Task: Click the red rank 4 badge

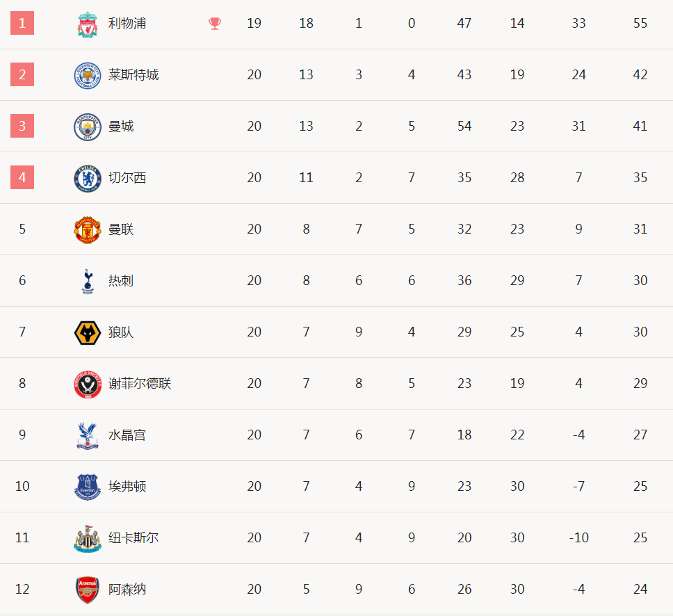Action: coord(22,177)
